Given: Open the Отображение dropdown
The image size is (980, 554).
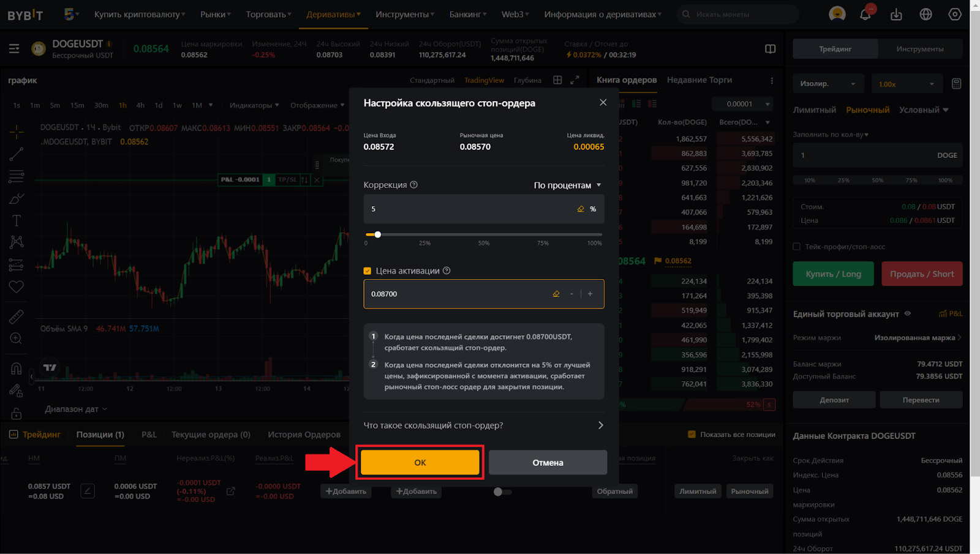Looking at the screenshot, I should pyautogui.click(x=317, y=105).
